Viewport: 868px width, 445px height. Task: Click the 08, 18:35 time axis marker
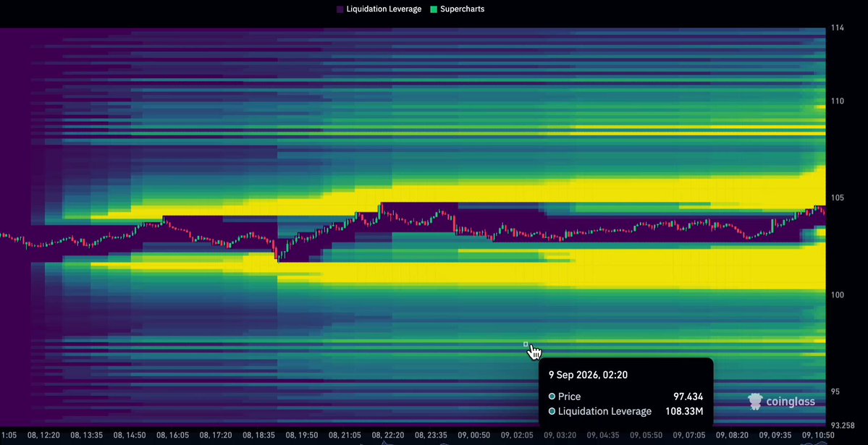tap(258, 436)
